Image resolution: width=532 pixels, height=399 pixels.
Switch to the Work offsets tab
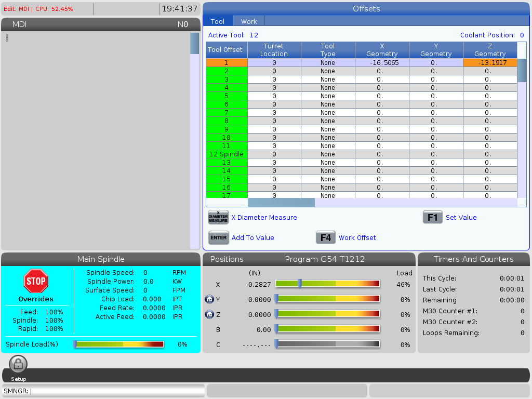[x=249, y=21]
